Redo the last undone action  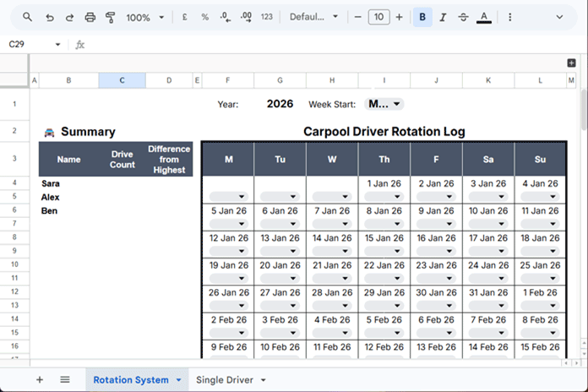(69, 17)
